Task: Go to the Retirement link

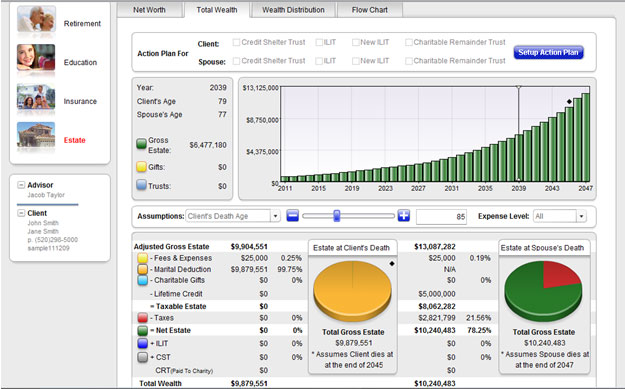Action: [x=82, y=24]
